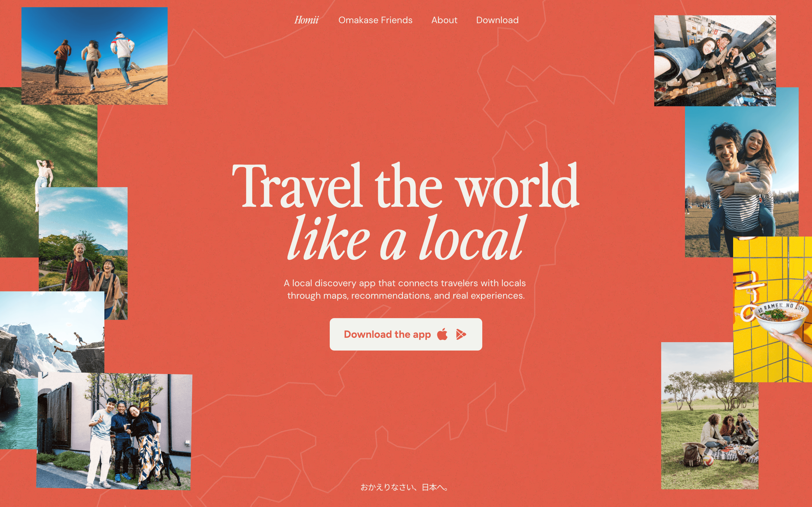
Task: Open the piggyback couple photo
Action: 742,172
